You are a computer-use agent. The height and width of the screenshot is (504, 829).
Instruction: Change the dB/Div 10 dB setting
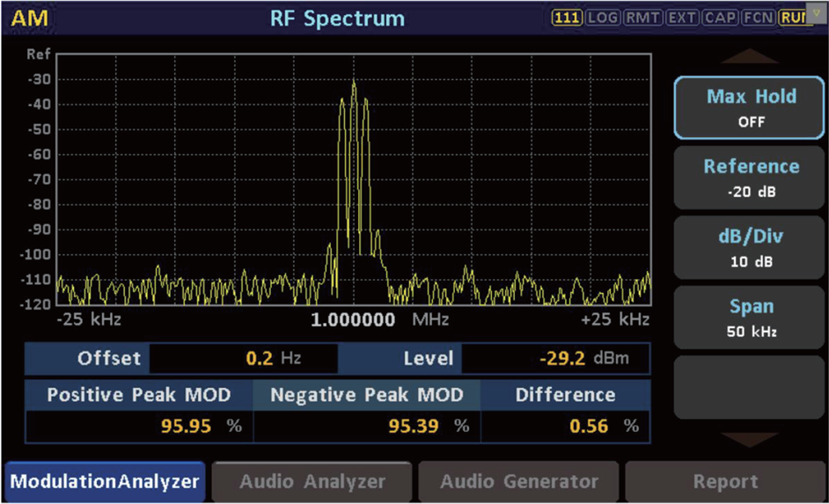coord(749,248)
